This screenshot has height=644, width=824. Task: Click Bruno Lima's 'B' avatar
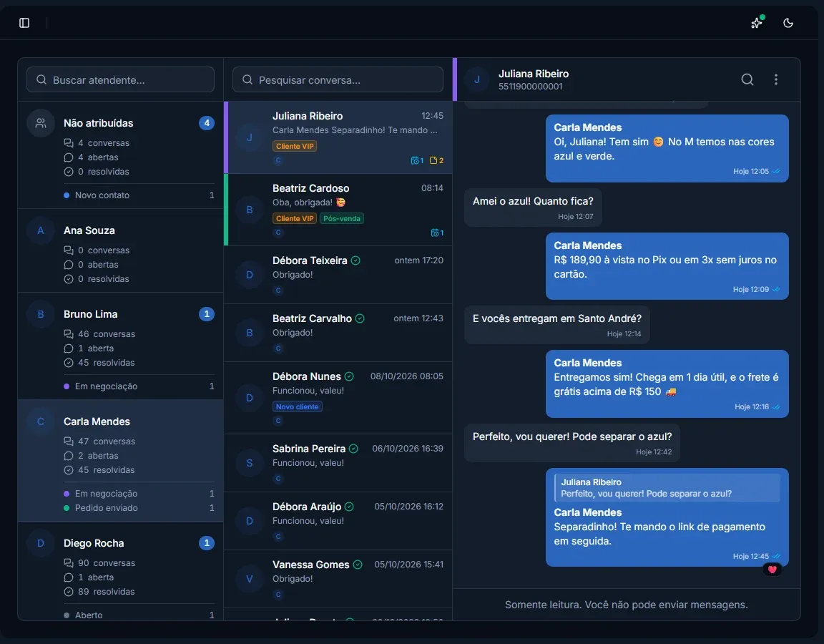(41, 314)
